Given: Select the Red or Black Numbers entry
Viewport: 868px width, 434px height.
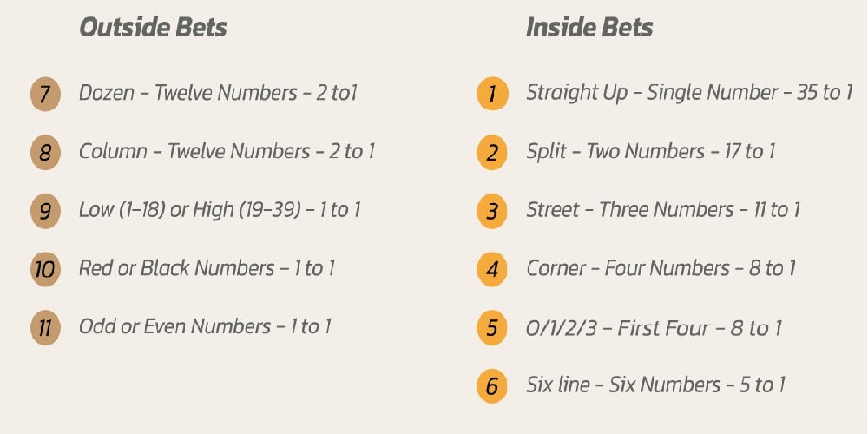Looking at the screenshot, I should (207, 268).
